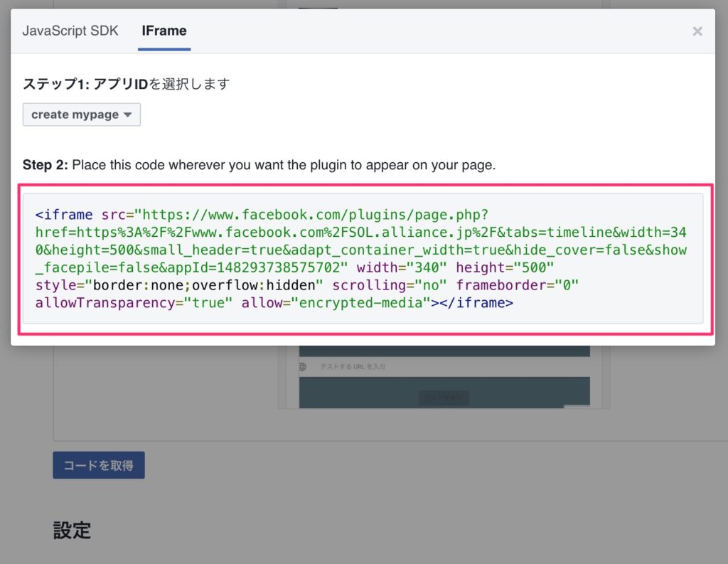Click the 設定 heading below the dialog
Viewport: 728px width, 564px height.
click(72, 530)
